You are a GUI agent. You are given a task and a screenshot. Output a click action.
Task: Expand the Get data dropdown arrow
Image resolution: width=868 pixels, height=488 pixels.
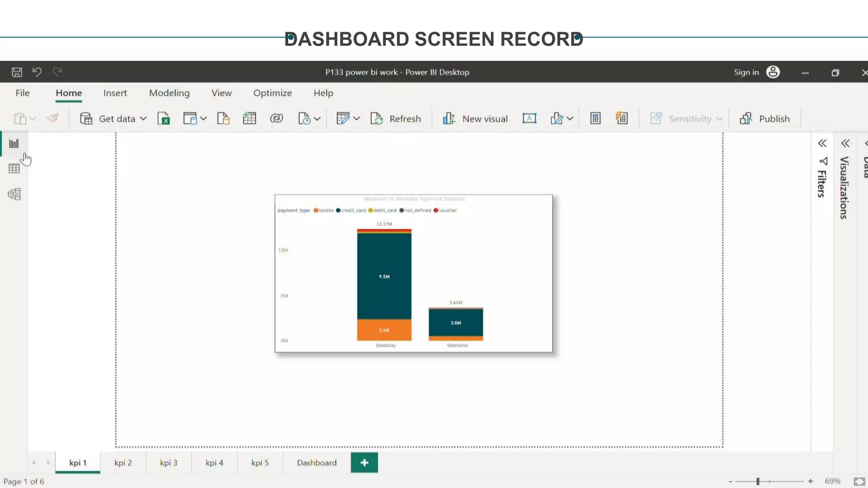[143, 119]
